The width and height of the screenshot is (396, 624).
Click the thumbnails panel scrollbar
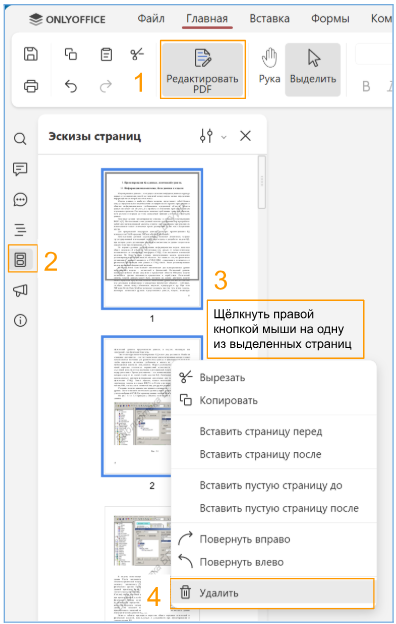[261, 182]
